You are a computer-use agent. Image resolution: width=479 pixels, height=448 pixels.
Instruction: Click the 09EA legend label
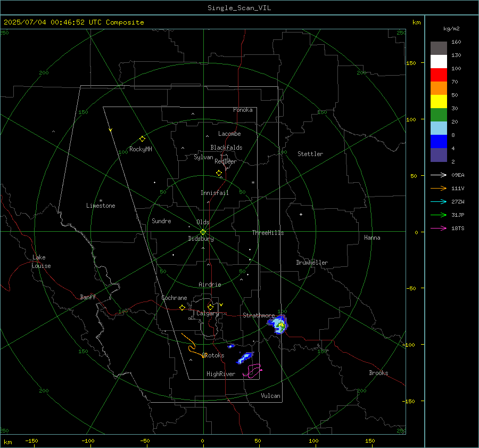click(458, 175)
